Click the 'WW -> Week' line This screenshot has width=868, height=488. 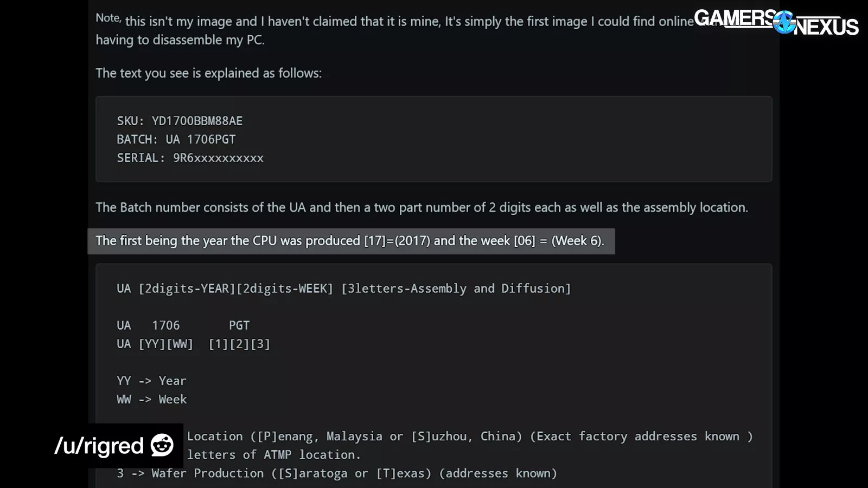click(x=151, y=399)
